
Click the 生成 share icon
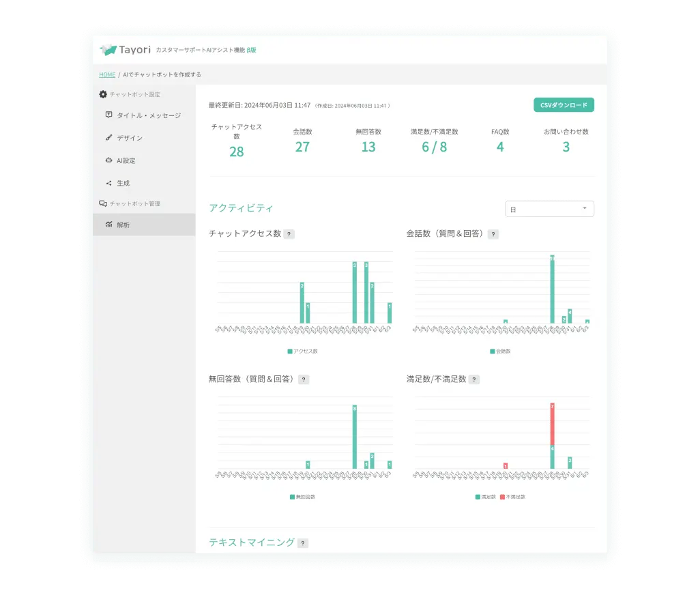click(x=108, y=183)
